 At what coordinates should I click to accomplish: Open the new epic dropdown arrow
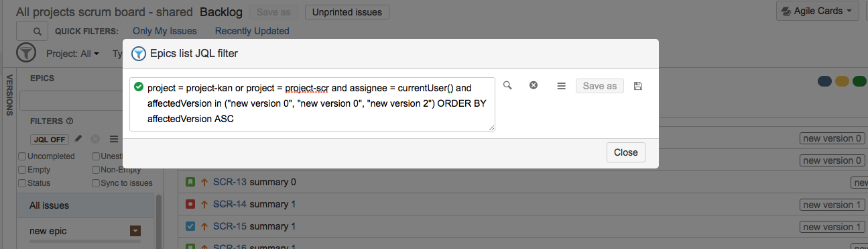click(135, 231)
